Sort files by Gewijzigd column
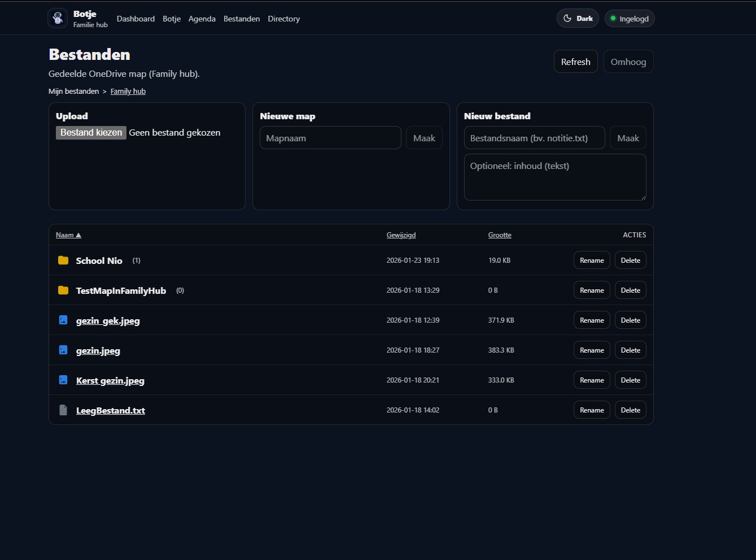 point(401,235)
